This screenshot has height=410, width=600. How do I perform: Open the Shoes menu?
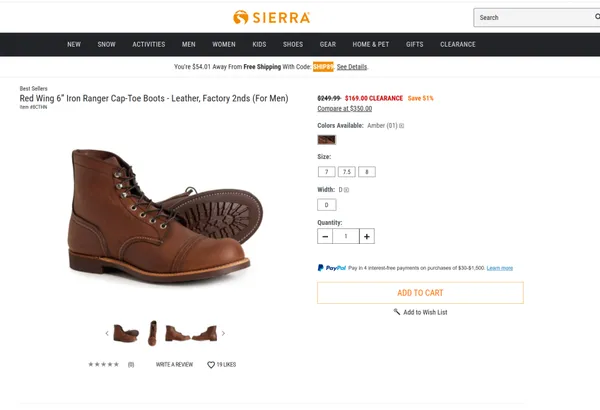tap(292, 44)
